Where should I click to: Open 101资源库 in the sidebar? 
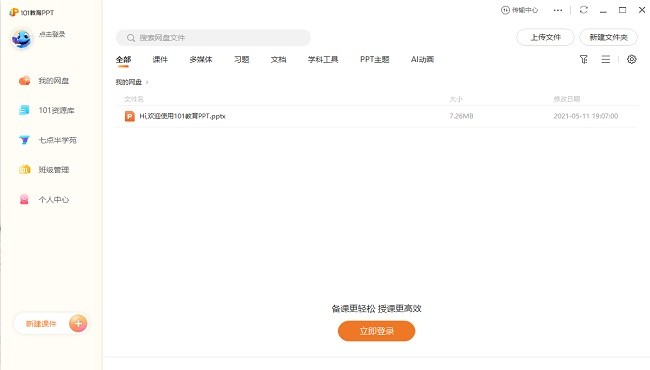click(46, 110)
